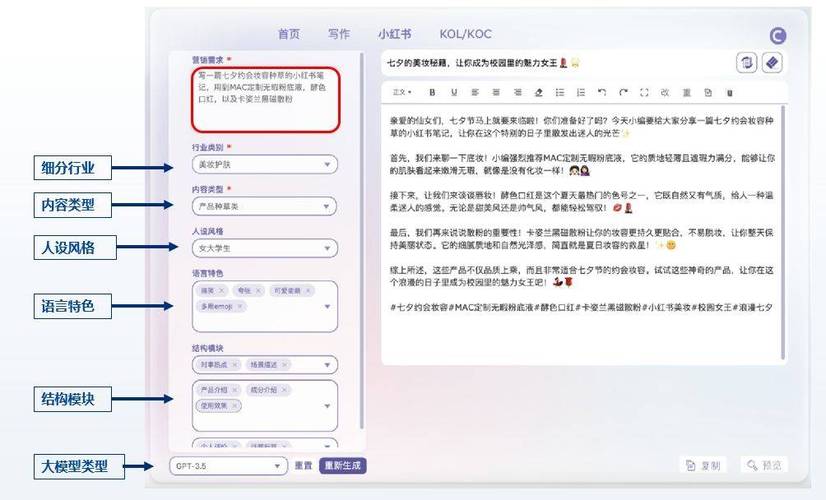Redo the last edit
826x500 pixels.
click(x=623, y=92)
